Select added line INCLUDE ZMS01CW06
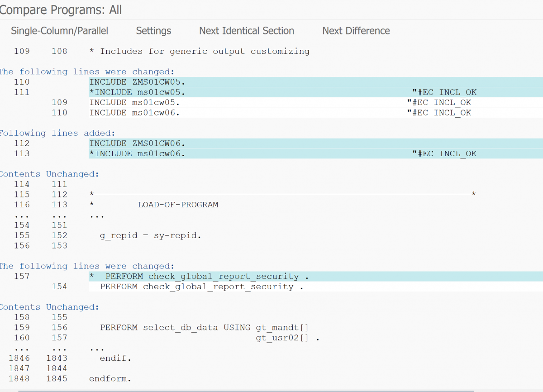The image size is (543, 392). click(x=127, y=143)
